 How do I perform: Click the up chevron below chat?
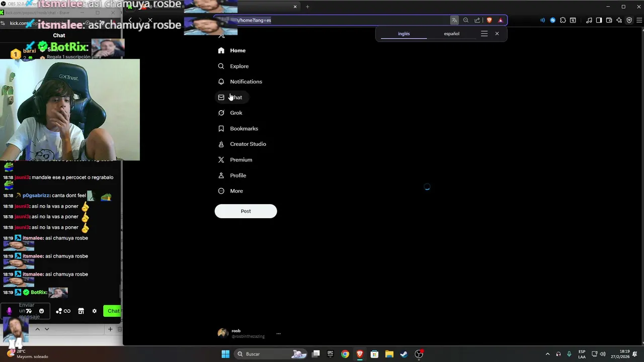coord(37,329)
